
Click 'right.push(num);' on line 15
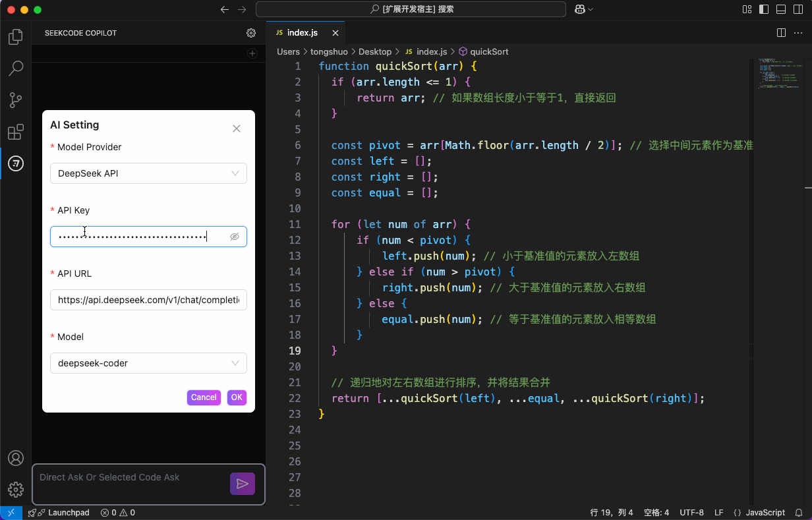click(433, 287)
